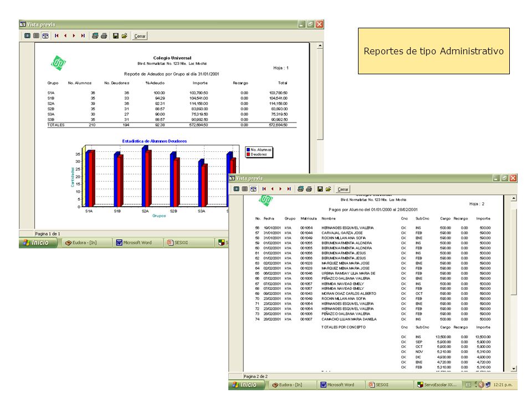
Task: Go to next page in Adeudos preview
Action: pyautogui.click(x=74, y=35)
